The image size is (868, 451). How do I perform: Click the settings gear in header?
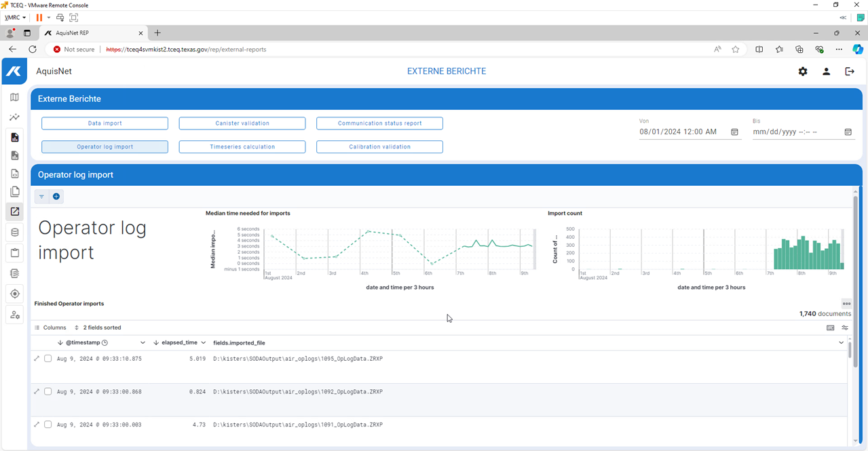[x=803, y=71]
